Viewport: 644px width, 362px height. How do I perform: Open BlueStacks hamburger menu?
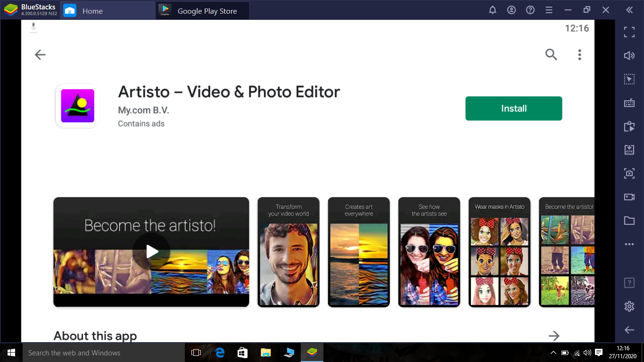pyautogui.click(x=549, y=10)
